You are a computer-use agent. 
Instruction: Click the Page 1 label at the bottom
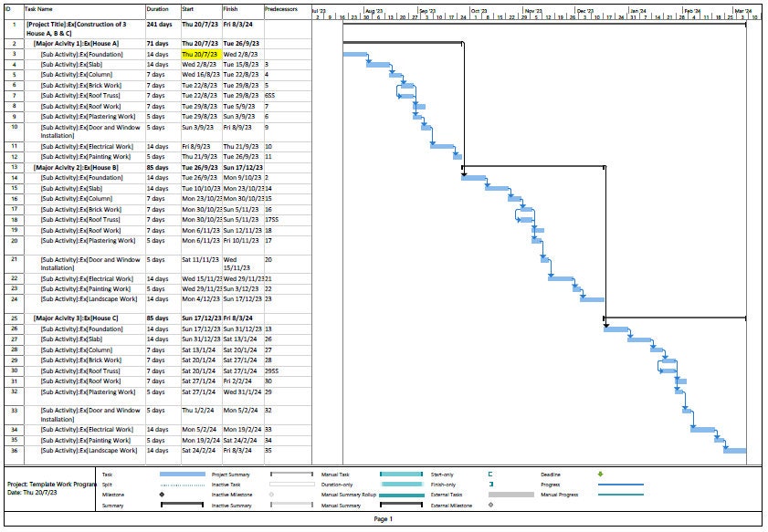(384, 520)
